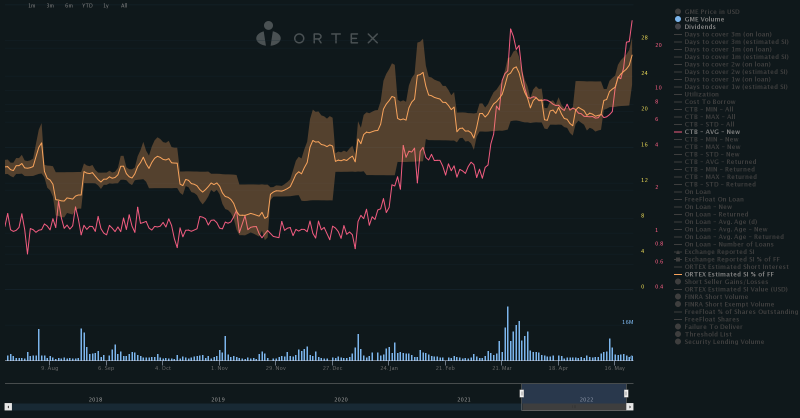This screenshot has height=418, width=800.
Task: Show Days to cover 1m (estimated SI)
Action: (731, 57)
